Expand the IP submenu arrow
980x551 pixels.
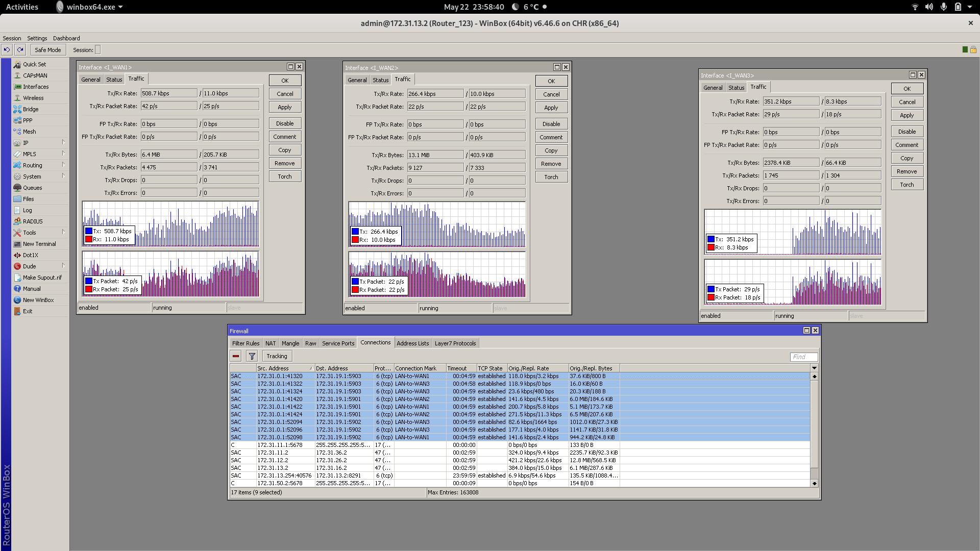tap(63, 142)
